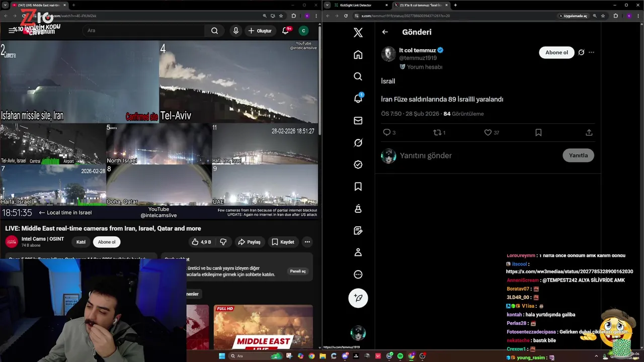Open Discord from taskbar
Image resolution: width=644 pixels, height=362 pixels.
click(345, 356)
